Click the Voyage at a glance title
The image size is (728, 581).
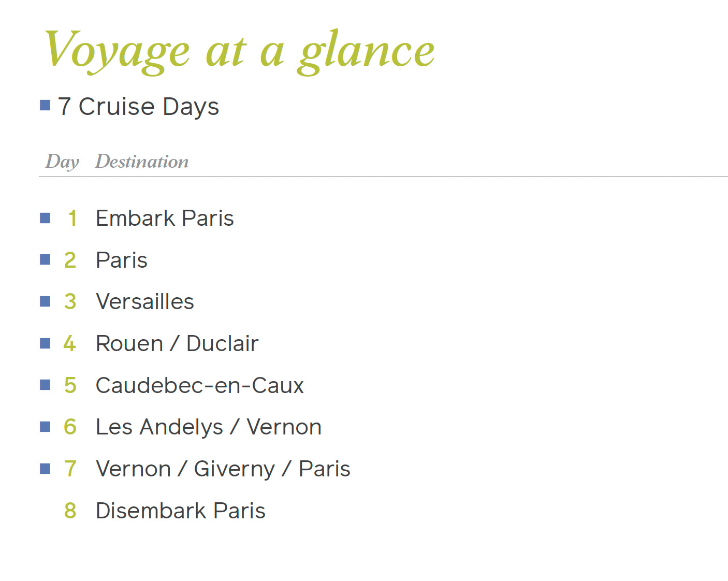point(239,51)
